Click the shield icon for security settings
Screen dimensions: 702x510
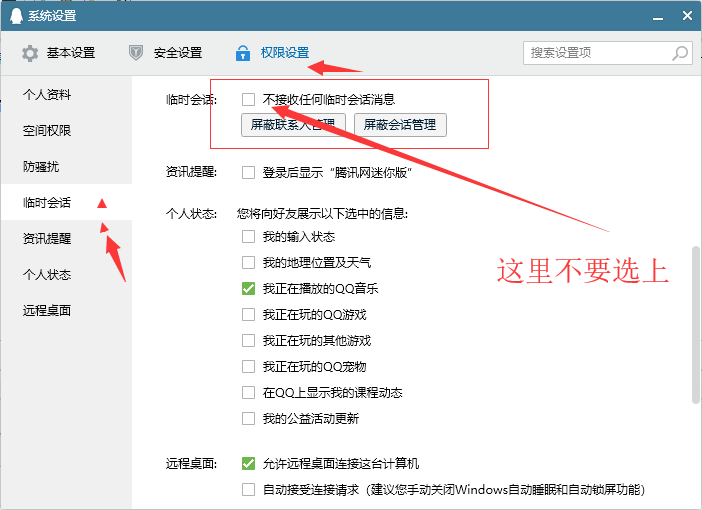[x=136, y=53]
